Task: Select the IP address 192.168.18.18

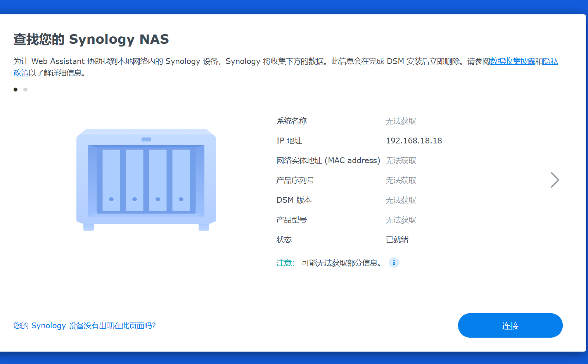Action: click(x=414, y=141)
